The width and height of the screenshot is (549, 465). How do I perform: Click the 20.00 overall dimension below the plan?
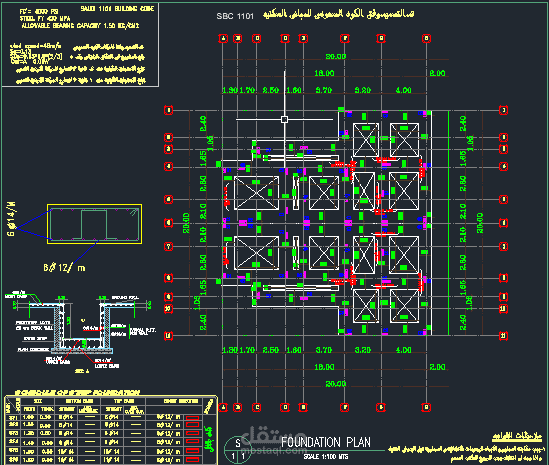pos(336,384)
